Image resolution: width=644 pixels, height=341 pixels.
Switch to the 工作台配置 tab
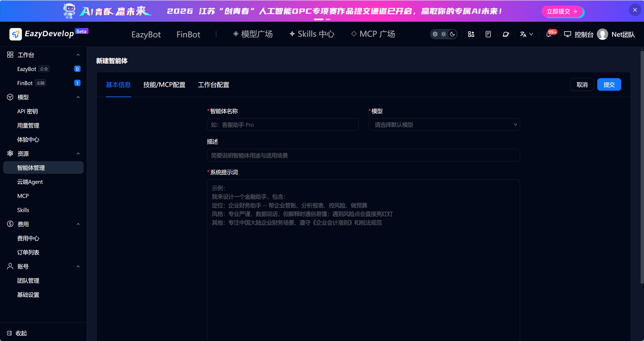click(213, 85)
